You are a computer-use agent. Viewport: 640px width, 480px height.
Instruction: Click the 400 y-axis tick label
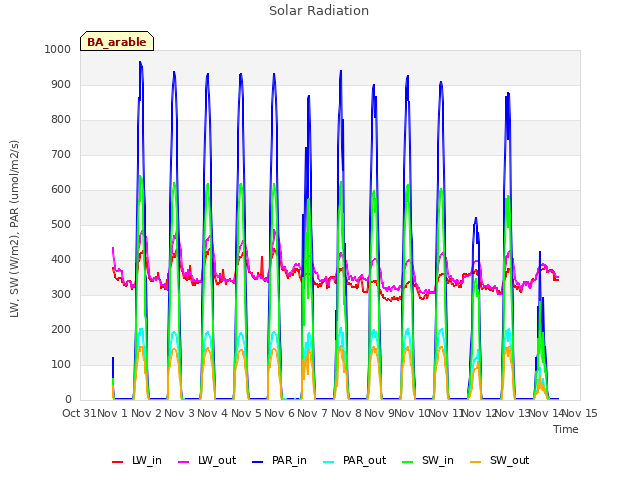[61, 260]
